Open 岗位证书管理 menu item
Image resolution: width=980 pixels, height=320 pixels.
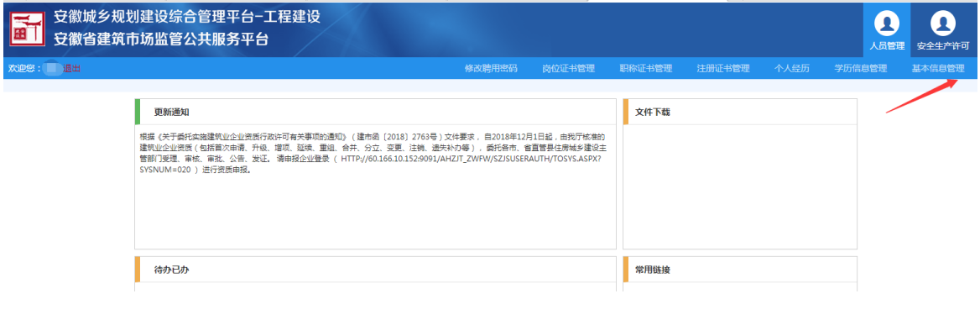click(x=568, y=68)
